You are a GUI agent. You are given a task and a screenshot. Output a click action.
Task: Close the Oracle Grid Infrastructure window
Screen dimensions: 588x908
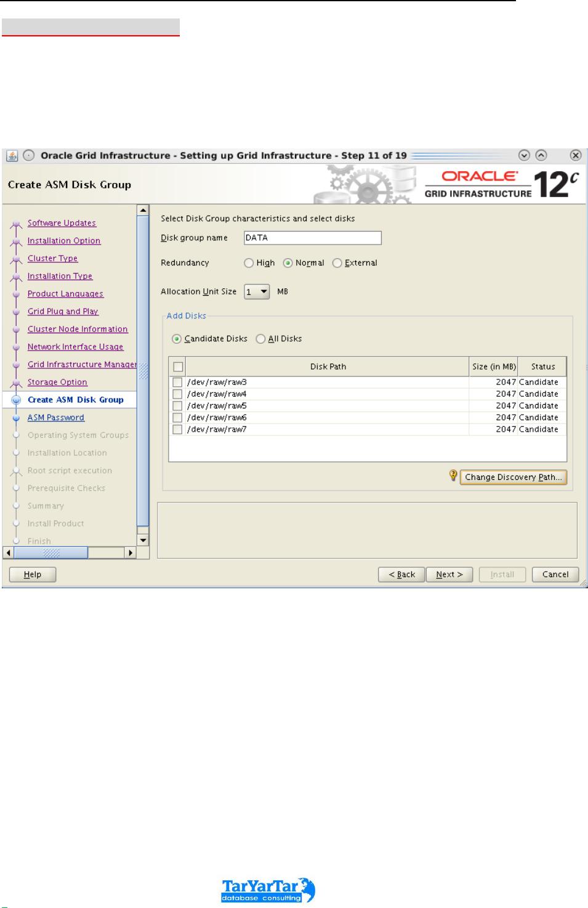576,155
